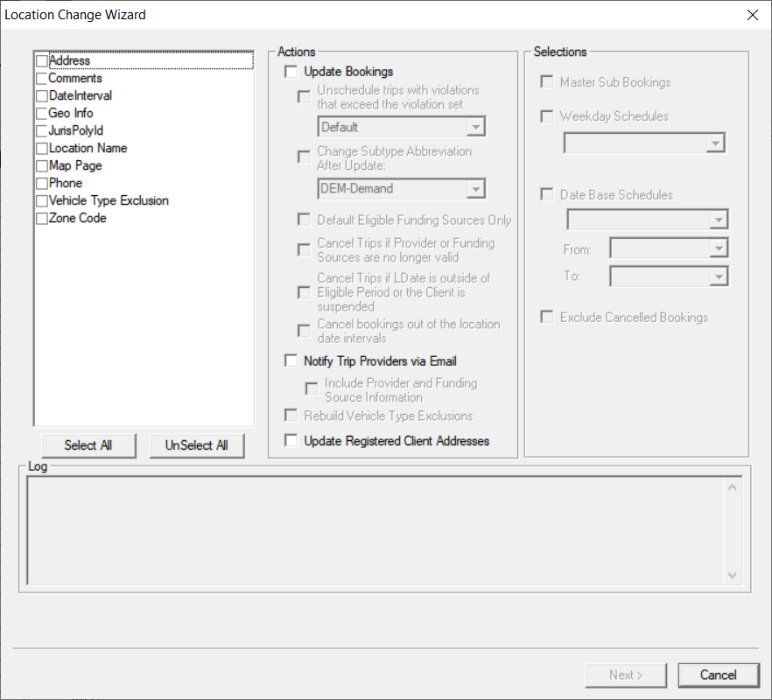The width and height of the screenshot is (772, 700).
Task: Select the Geo Info checkbox
Action: pyautogui.click(x=40, y=113)
